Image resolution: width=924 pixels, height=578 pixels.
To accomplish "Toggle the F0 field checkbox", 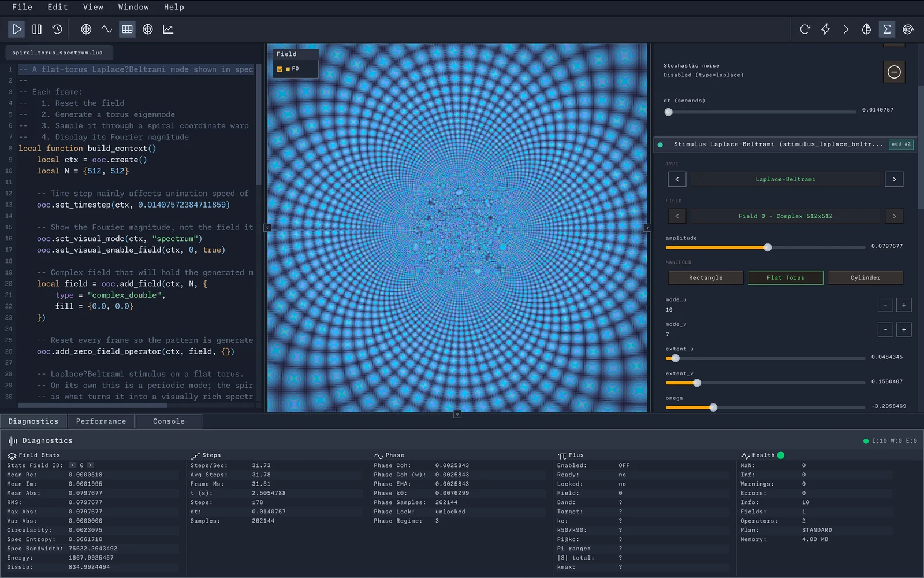I will click(280, 69).
